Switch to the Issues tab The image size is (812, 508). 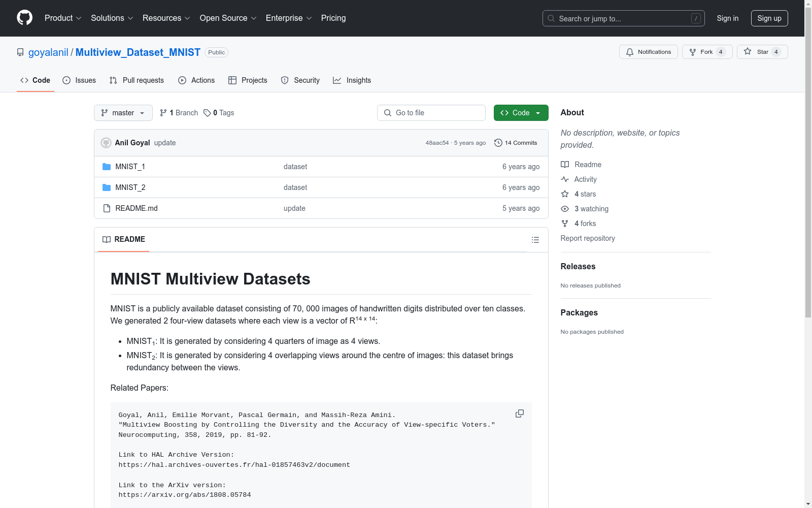point(79,80)
